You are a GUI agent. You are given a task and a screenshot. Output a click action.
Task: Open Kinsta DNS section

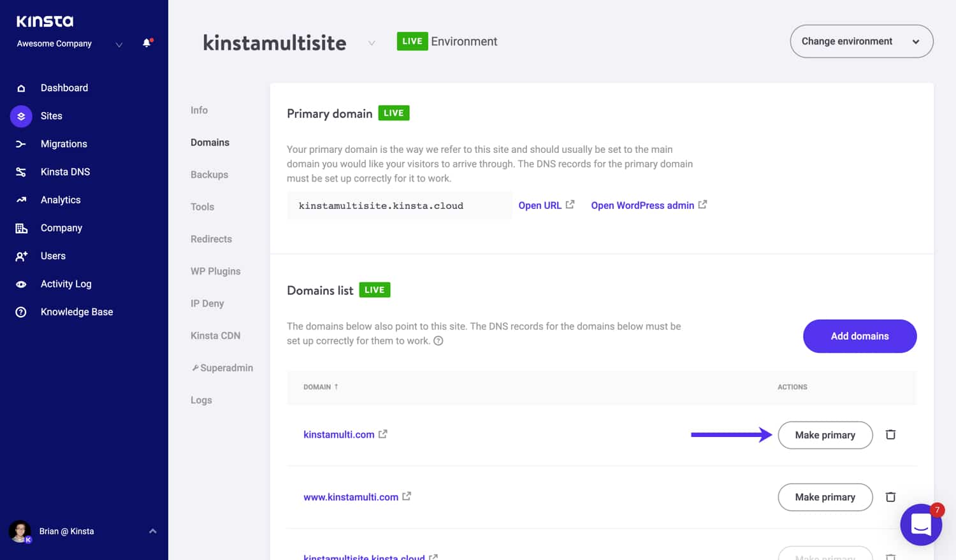[x=65, y=172]
